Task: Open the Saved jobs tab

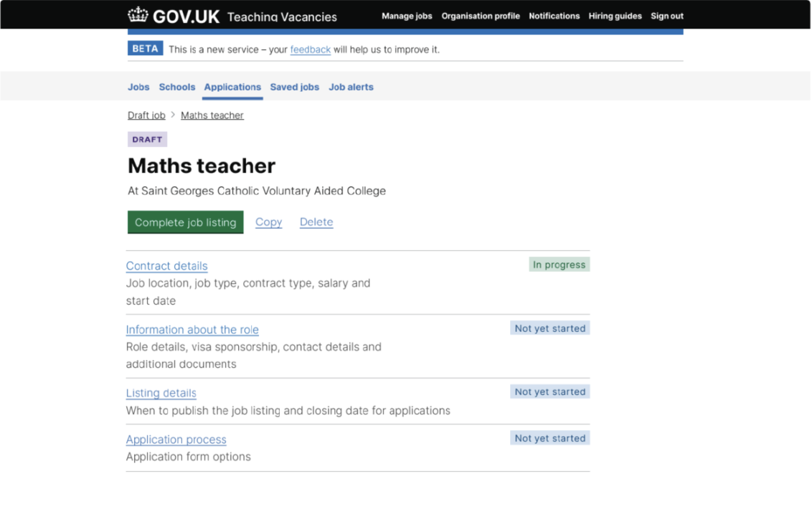Action: point(294,87)
